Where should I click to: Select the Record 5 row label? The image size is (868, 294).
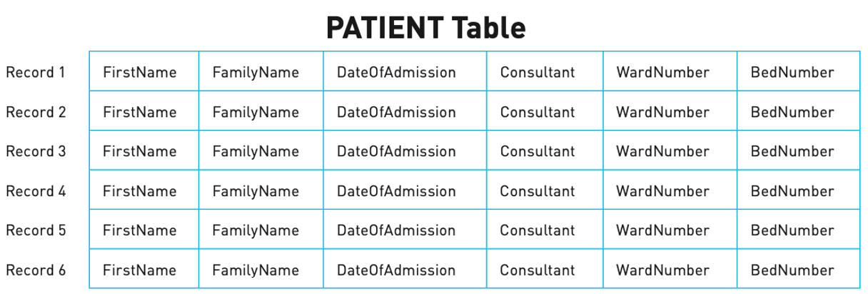pos(36,230)
